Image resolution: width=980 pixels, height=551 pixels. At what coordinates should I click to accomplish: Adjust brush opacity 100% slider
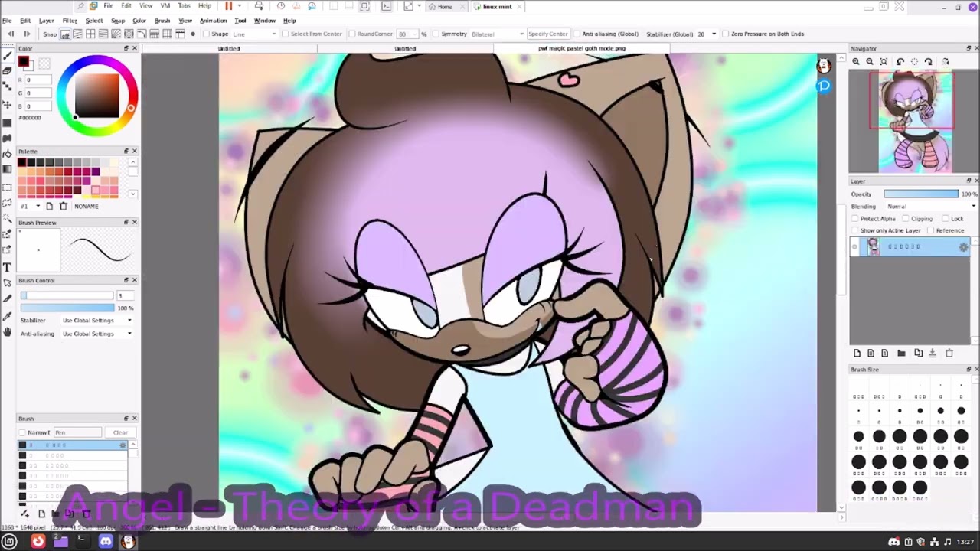click(67, 308)
